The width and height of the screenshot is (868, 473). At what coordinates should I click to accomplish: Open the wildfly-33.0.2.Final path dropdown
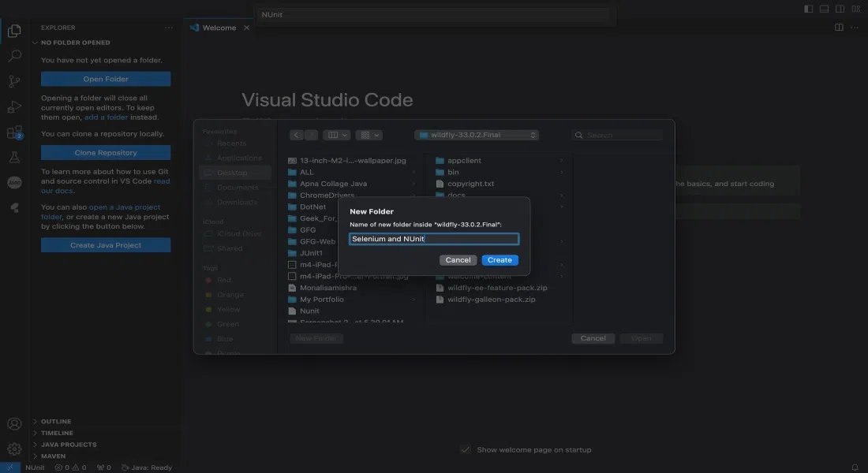click(x=477, y=135)
